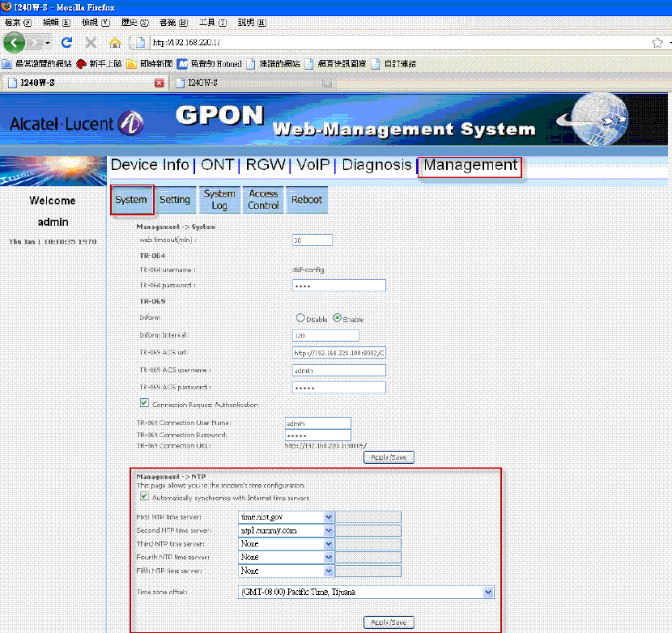Switch to the second I240W-S browser tab
Viewport: 672px width, 633px height.
pyautogui.click(x=253, y=83)
